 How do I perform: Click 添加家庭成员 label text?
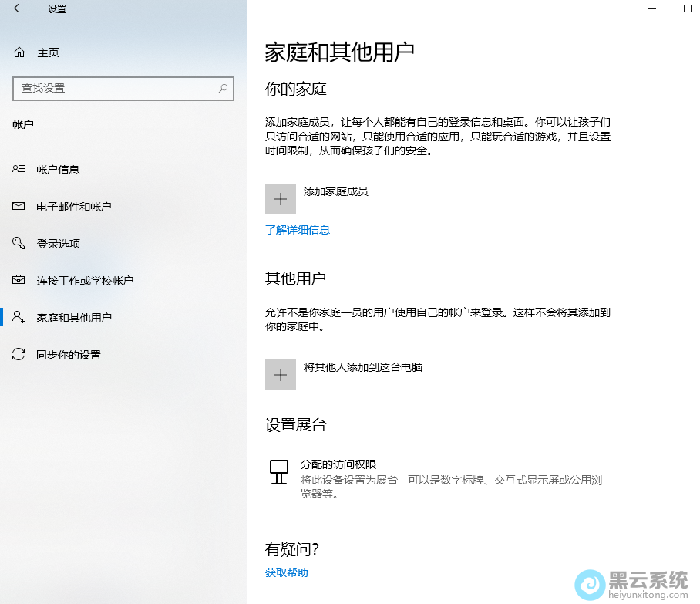coord(336,191)
